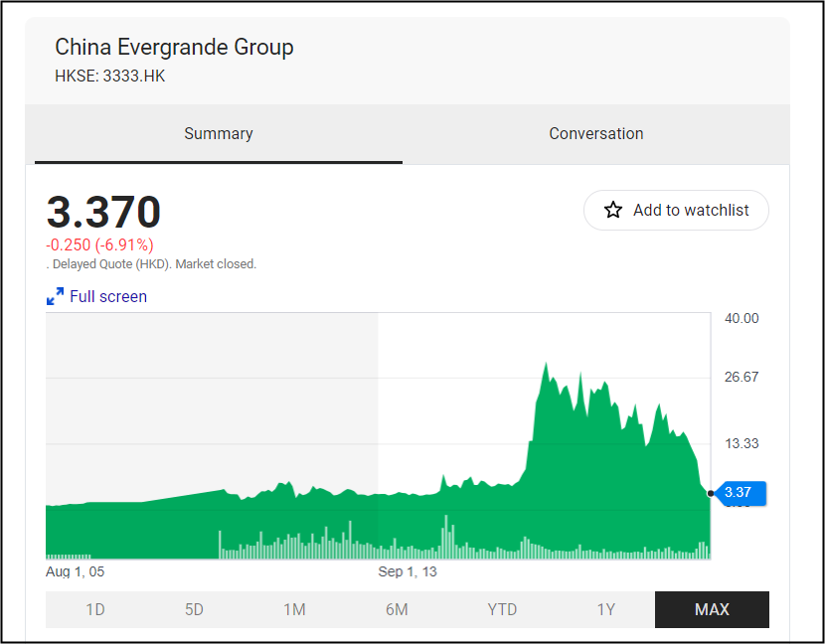Image resolution: width=825 pixels, height=644 pixels.
Task: Click the Sep 1, 13 date label
Action: (x=408, y=571)
